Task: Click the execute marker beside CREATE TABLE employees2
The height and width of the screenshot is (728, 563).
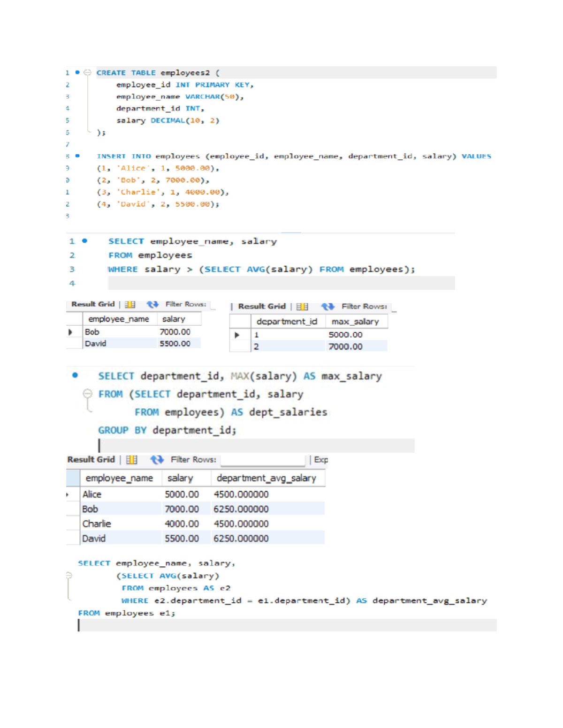Action: tap(77, 72)
